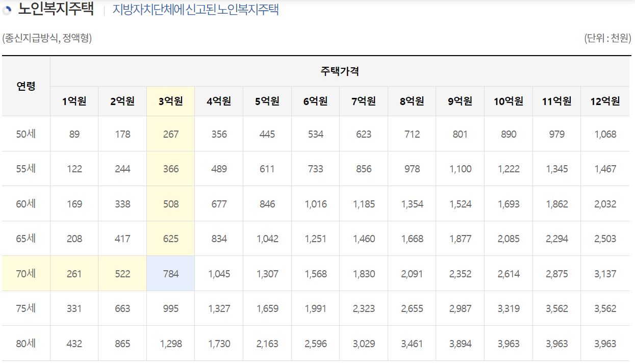Image resolution: width=635 pixels, height=364 pixels.
Task: Click the cell showing 1,307 for 70세
Action: point(267,273)
